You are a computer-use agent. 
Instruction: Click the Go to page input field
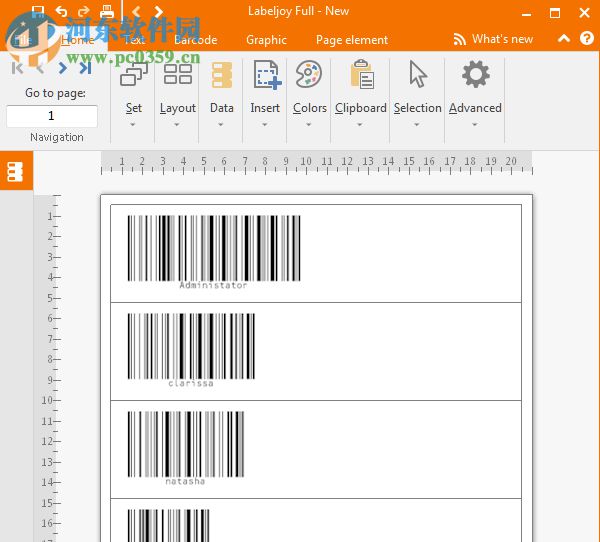[52, 116]
